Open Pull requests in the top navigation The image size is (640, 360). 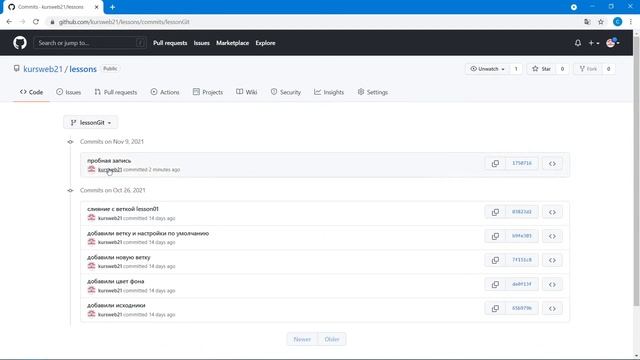pos(170,43)
